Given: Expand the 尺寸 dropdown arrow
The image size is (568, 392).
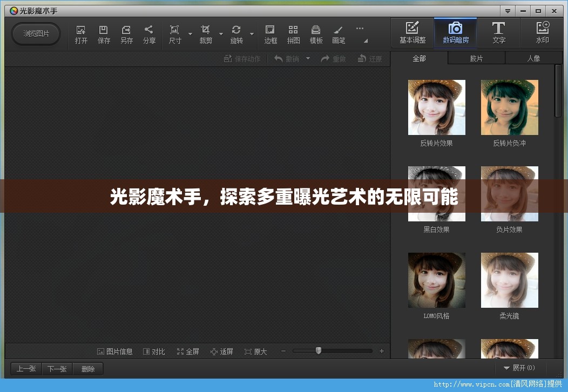Looking at the screenshot, I should point(190,34).
